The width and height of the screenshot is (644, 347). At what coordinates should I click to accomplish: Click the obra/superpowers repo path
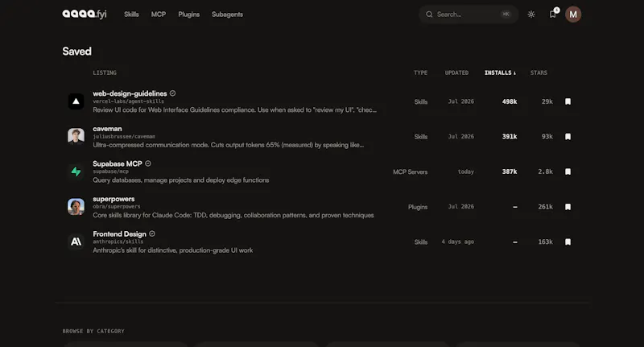(x=116, y=207)
